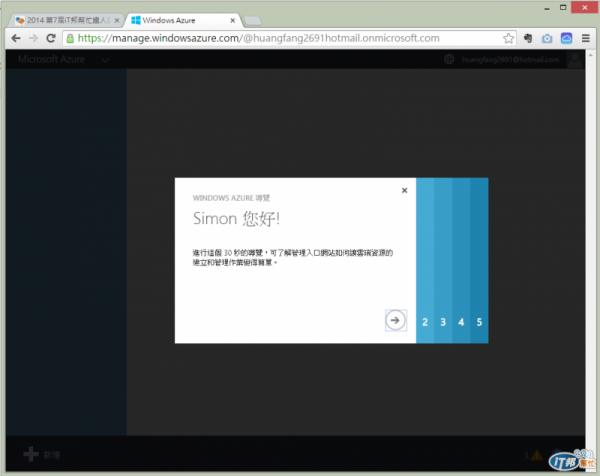Switch to the 2014 IT邦幫忙 tab
This screenshot has height=476, width=600.
[67, 20]
